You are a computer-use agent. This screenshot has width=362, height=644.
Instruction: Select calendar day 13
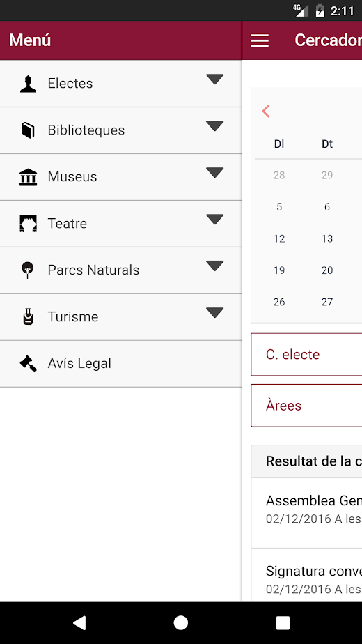[327, 238]
